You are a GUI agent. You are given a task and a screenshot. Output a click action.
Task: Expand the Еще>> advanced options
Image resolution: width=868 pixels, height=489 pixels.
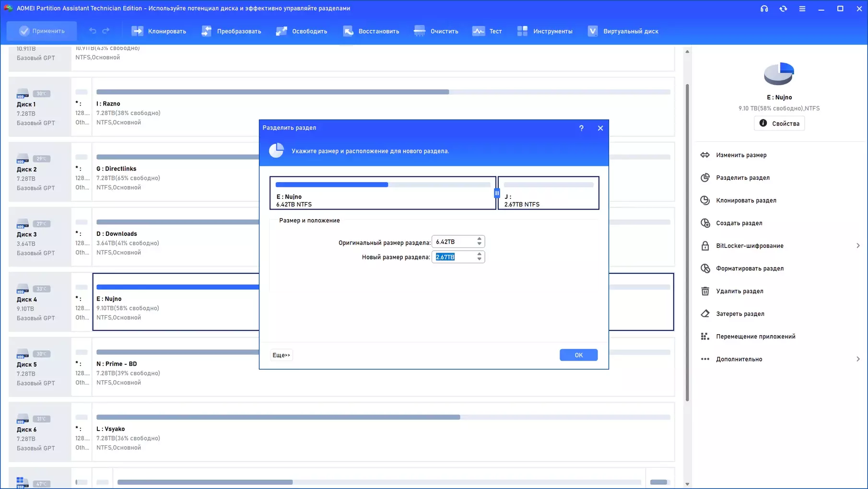tap(282, 355)
